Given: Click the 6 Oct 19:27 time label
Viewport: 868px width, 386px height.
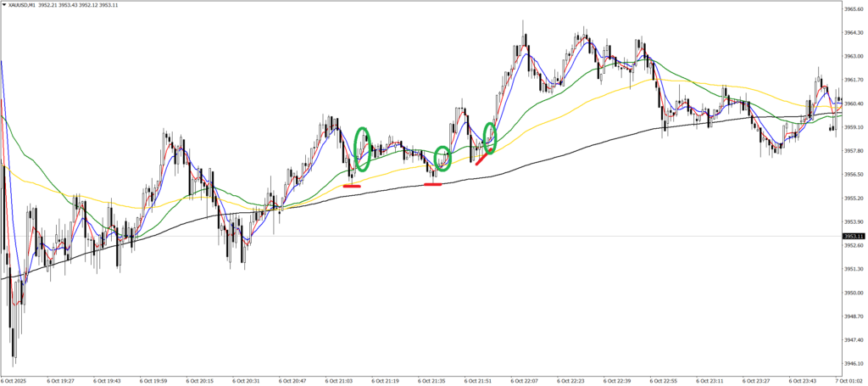Looking at the screenshot, I should [x=63, y=381].
